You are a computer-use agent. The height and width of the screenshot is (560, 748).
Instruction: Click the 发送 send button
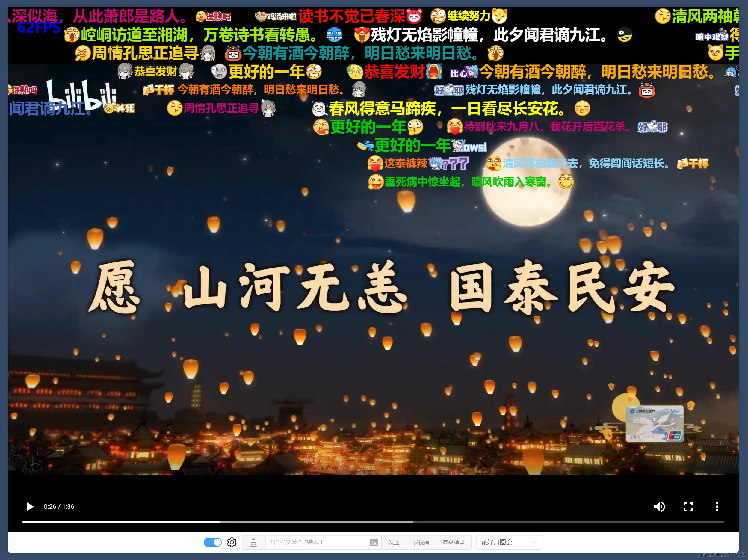coord(394,542)
